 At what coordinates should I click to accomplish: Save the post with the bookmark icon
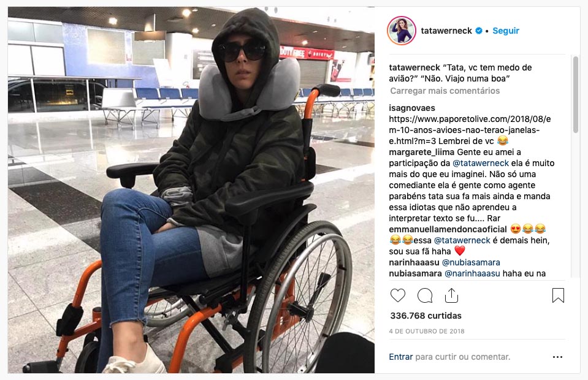(x=558, y=295)
